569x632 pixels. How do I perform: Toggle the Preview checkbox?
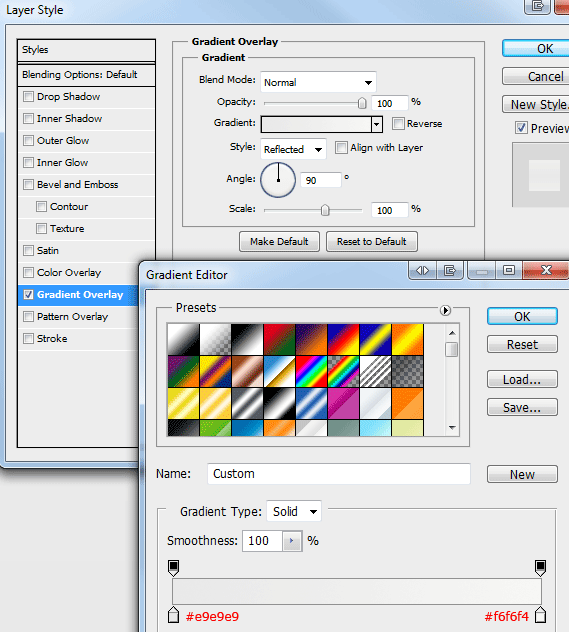point(521,128)
